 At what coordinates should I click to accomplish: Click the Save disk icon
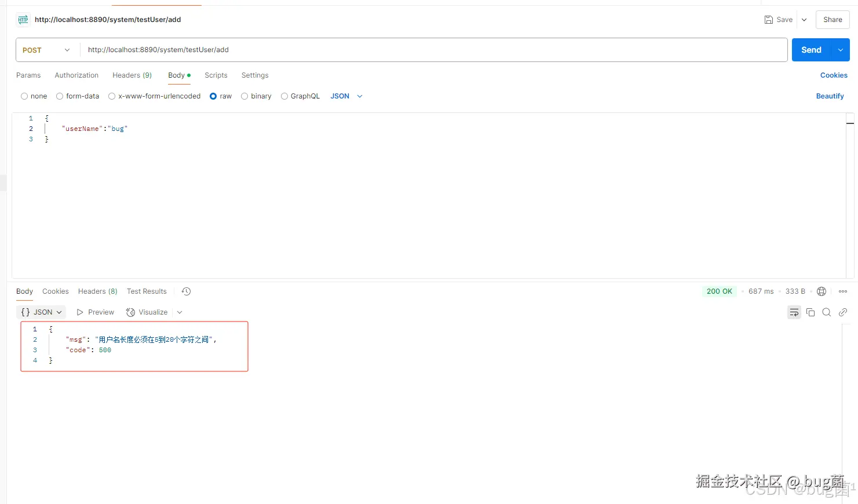(x=769, y=20)
